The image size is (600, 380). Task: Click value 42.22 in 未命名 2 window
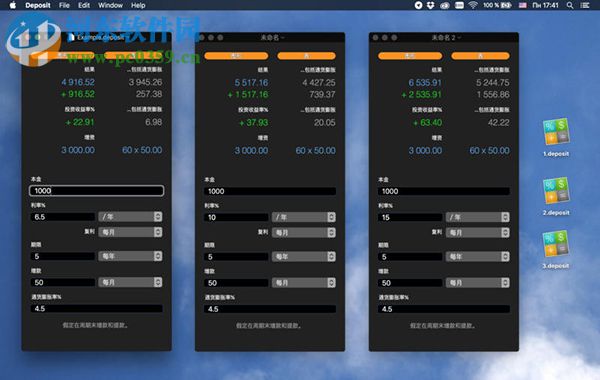tap(499, 122)
